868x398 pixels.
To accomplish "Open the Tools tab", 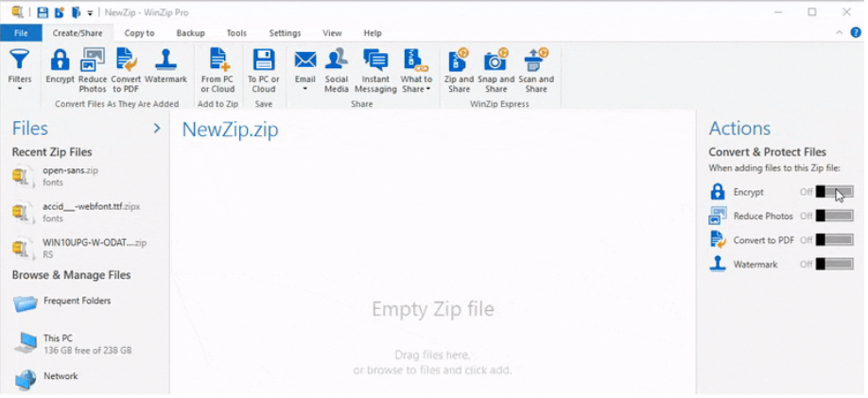I will coord(236,33).
